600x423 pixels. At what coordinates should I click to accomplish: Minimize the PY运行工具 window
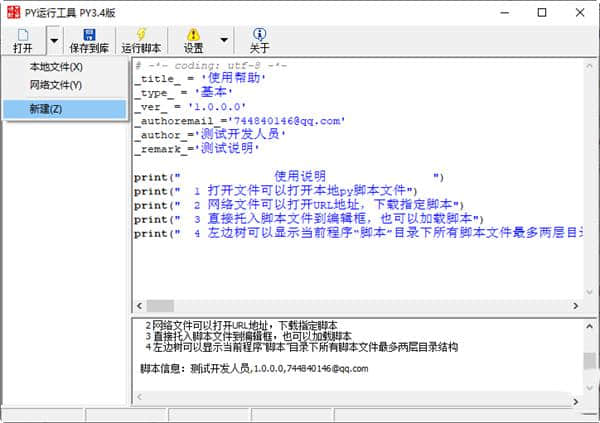point(505,13)
